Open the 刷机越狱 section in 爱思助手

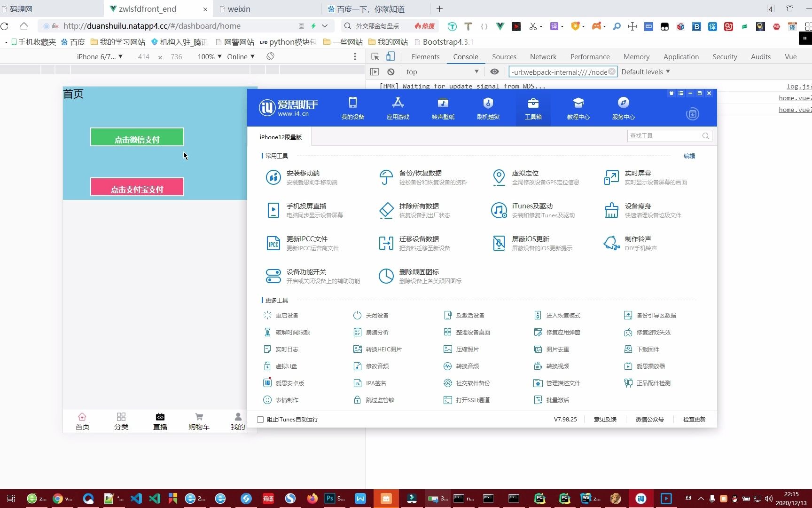click(488, 107)
